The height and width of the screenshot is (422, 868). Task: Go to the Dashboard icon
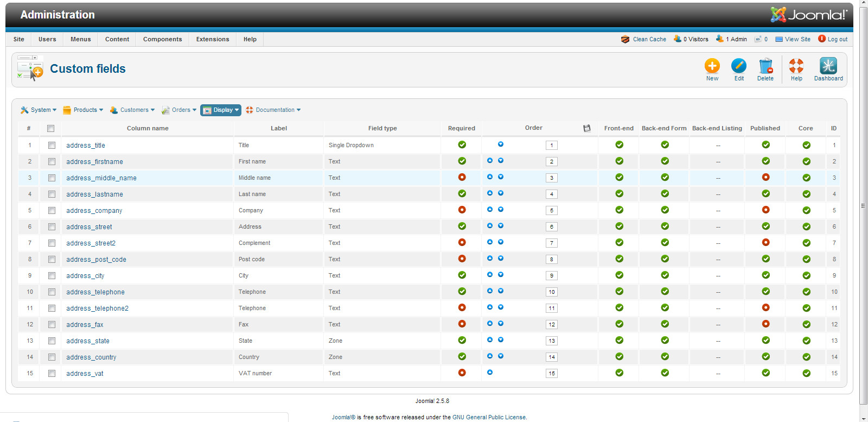pos(828,66)
